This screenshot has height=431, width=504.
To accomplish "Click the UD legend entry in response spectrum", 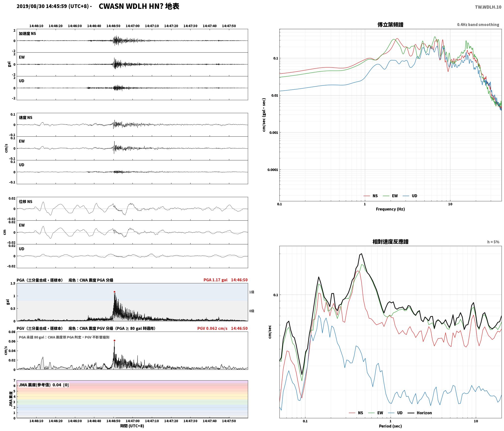I will pyautogui.click(x=395, y=413).
